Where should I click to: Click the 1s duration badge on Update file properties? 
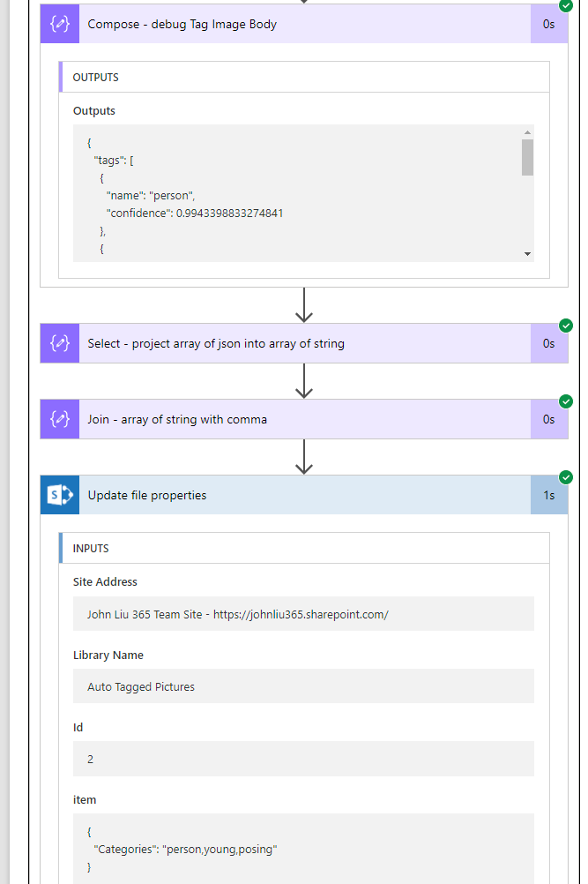549,495
